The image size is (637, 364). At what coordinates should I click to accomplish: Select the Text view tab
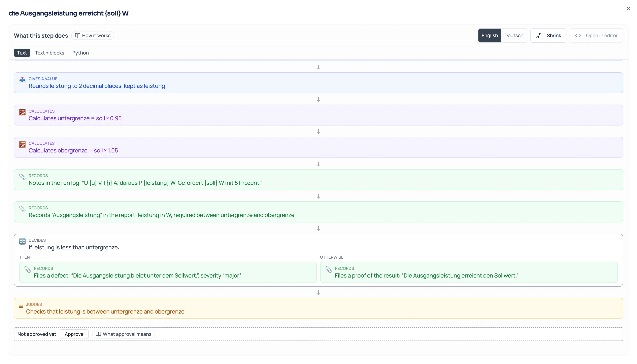[22, 53]
